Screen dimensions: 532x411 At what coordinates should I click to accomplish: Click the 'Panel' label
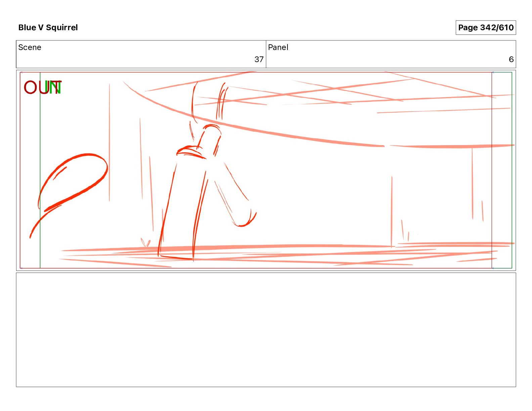[278, 47]
